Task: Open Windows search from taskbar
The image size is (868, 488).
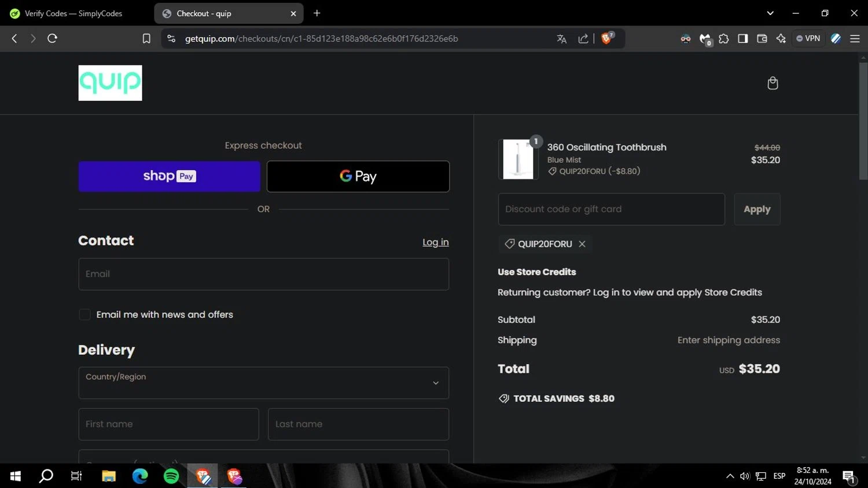Action: pos(46,476)
